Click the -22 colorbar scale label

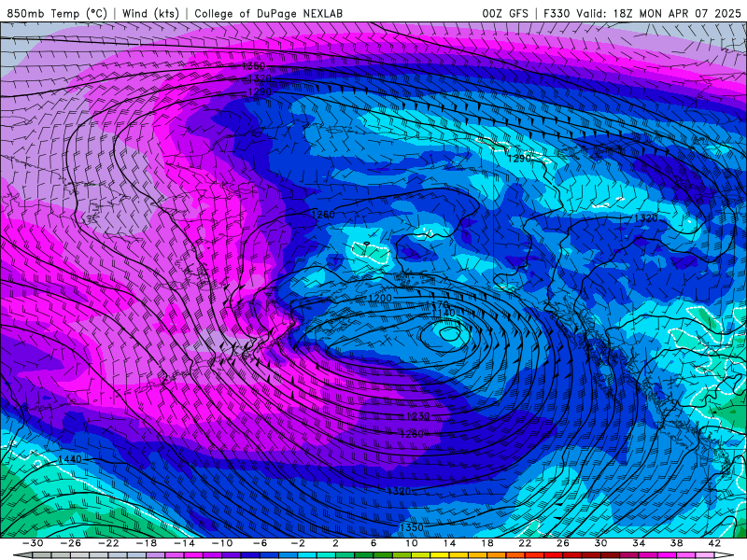pyautogui.click(x=108, y=543)
